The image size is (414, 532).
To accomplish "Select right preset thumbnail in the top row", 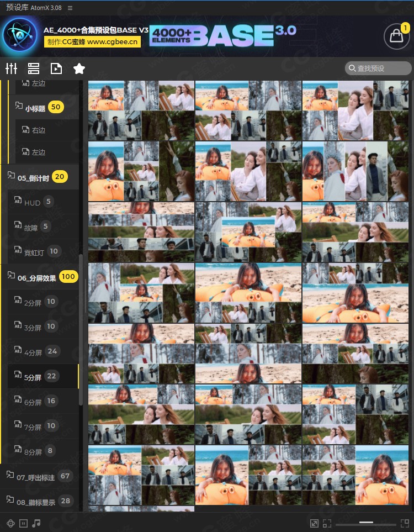I will (x=355, y=110).
